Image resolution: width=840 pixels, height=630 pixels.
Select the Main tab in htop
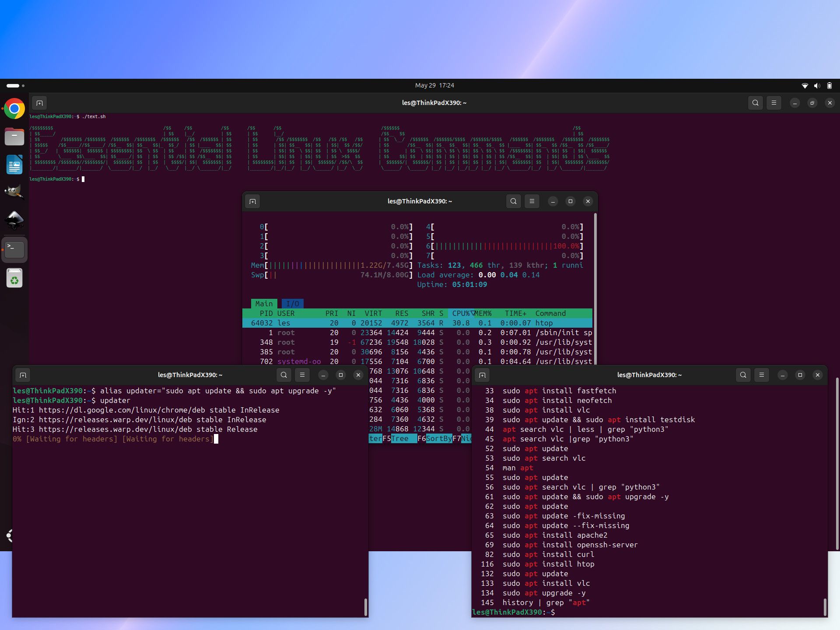264,303
